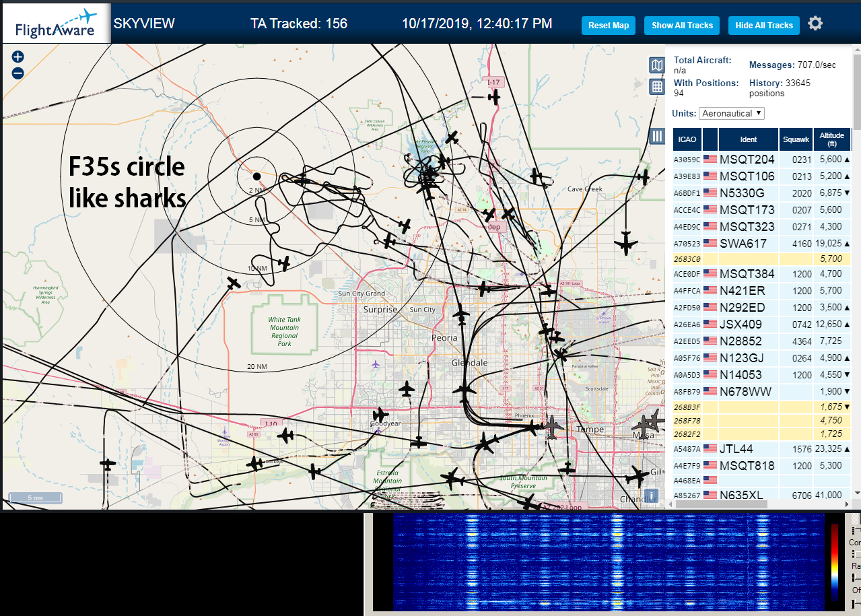The height and width of the screenshot is (616, 861).
Task: Click the info icon on map corner
Action: tap(651, 496)
